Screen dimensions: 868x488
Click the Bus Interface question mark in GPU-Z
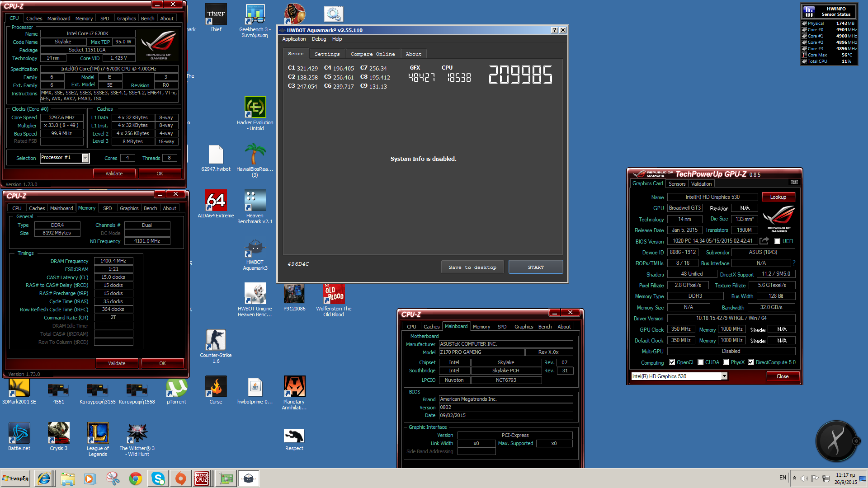(794, 263)
